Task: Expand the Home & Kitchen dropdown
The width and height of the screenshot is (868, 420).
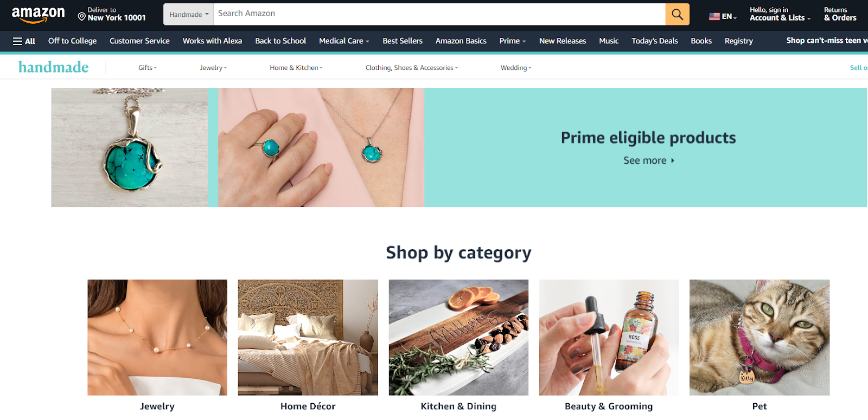Action: coord(296,68)
